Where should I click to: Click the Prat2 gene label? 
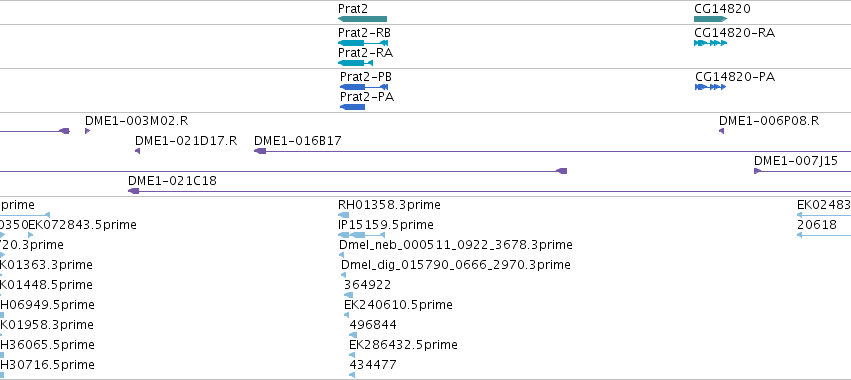pos(354,9)
